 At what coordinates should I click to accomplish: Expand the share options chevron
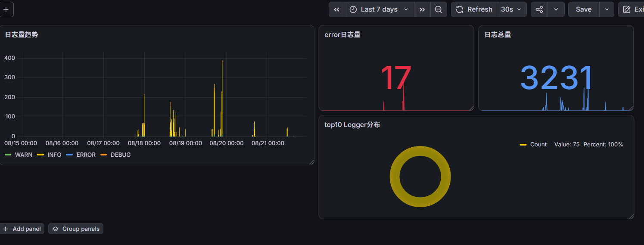(x=556, y=9)
